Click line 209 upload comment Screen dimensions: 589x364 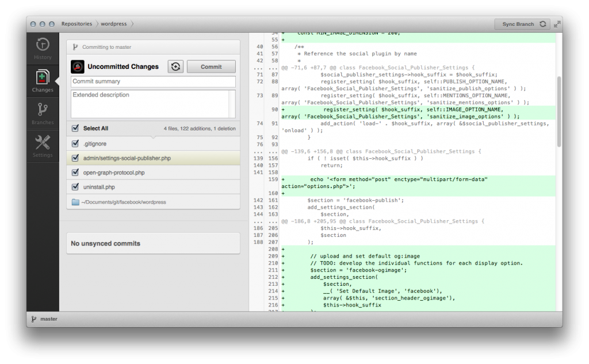coord(365,256)
